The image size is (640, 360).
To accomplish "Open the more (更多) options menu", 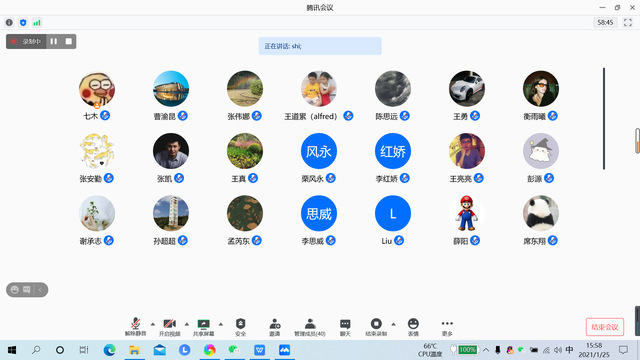I will (x=447, y=327).
